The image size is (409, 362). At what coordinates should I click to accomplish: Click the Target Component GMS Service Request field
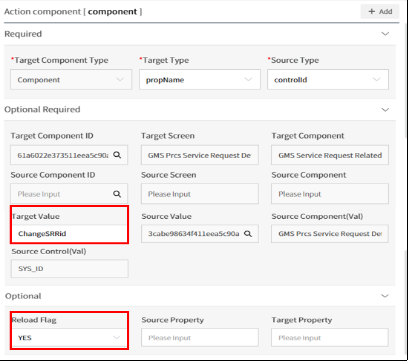330,155
